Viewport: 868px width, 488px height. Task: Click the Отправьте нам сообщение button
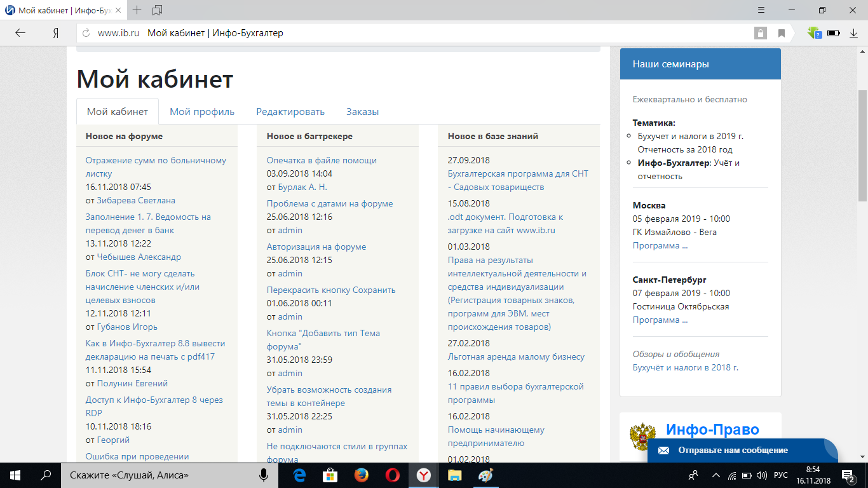743,451
